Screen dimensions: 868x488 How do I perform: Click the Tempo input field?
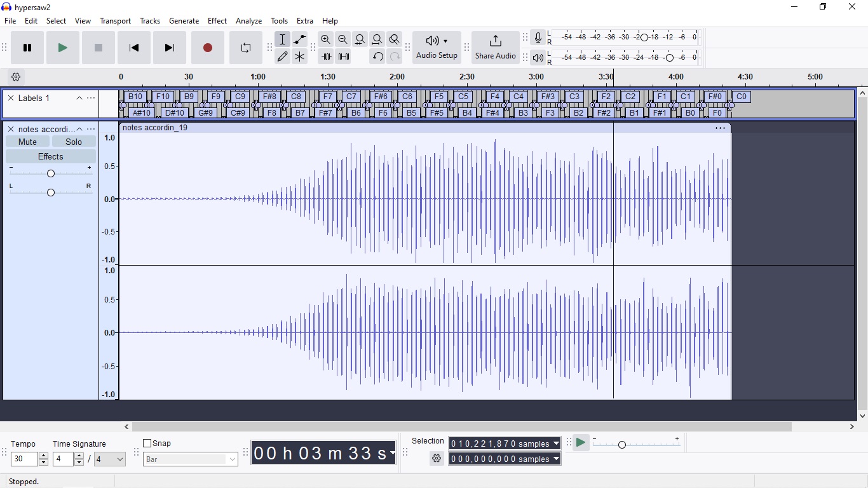point(25,459)
